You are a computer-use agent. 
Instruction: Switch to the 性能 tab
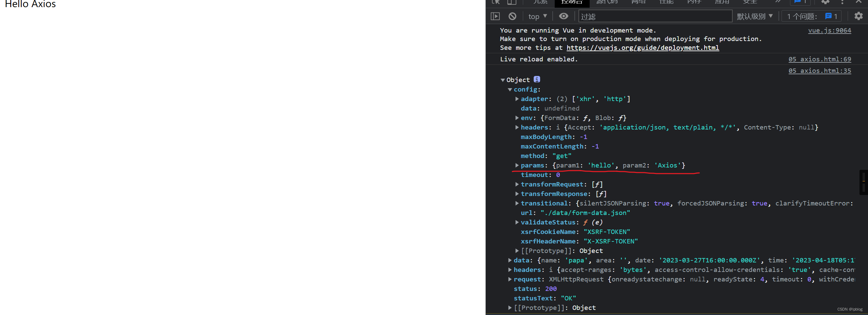coord(666,2)
